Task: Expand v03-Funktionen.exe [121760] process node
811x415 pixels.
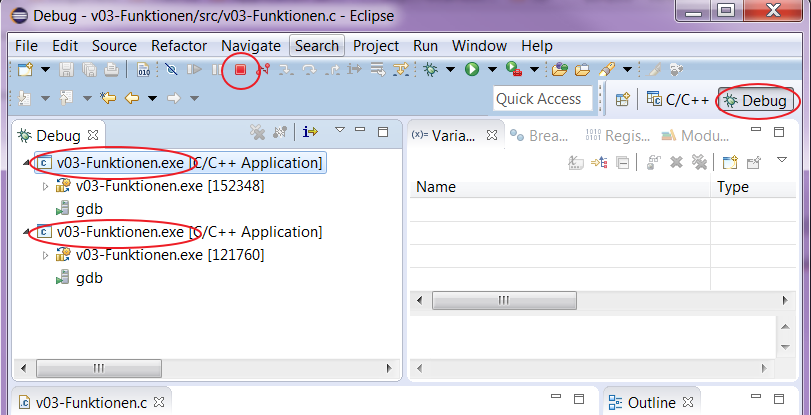Action: point(45,255)
